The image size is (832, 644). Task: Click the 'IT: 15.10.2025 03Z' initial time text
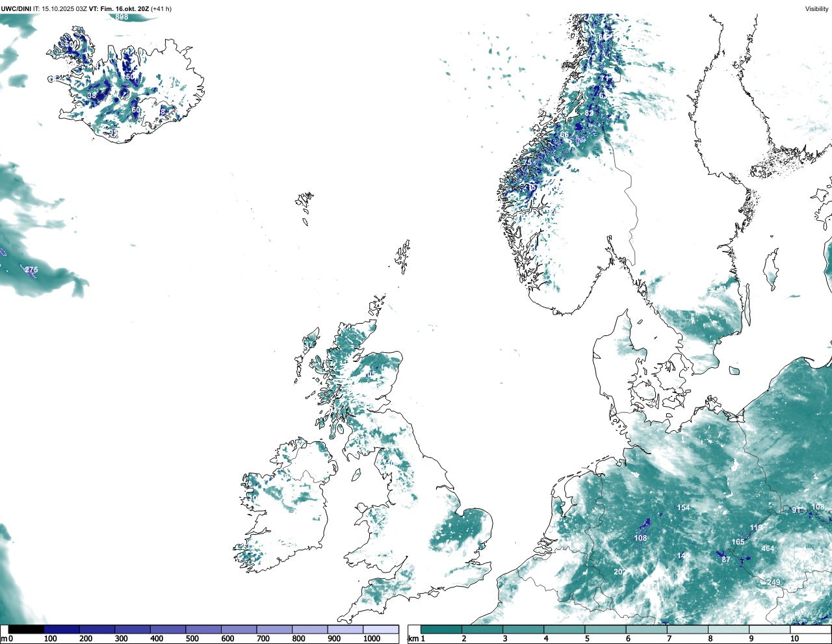click(60, 8)
